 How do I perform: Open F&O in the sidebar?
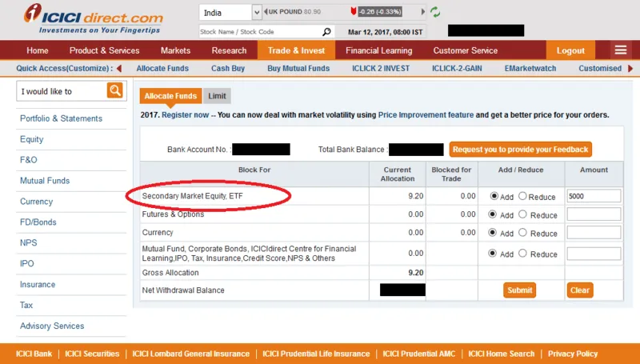[x=29, y=160]
